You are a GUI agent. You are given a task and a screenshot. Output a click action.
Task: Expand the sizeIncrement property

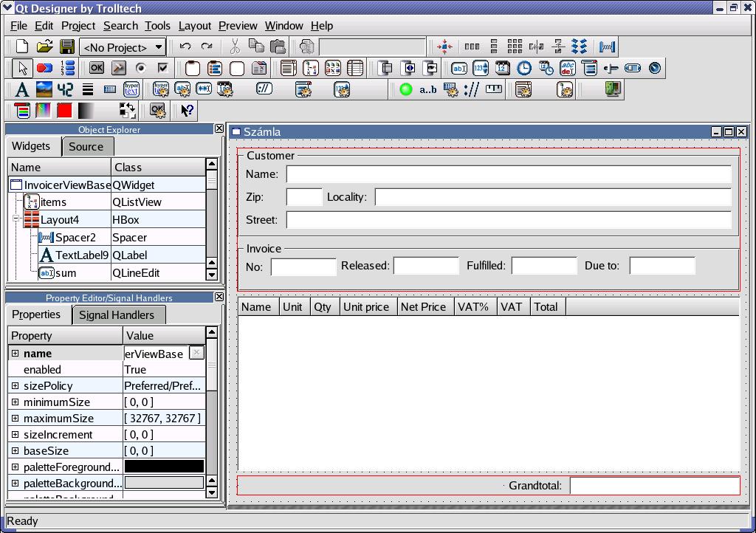pos(16,434)
